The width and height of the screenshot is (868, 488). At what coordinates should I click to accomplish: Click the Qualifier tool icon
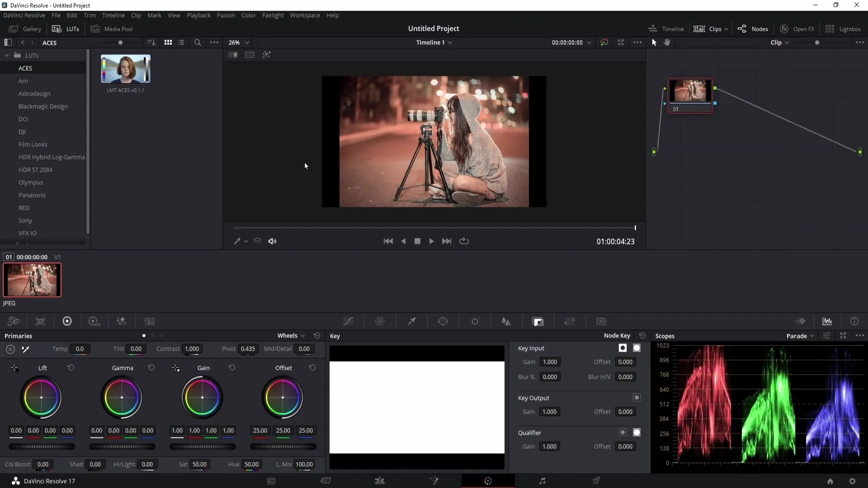click(411, 321)
